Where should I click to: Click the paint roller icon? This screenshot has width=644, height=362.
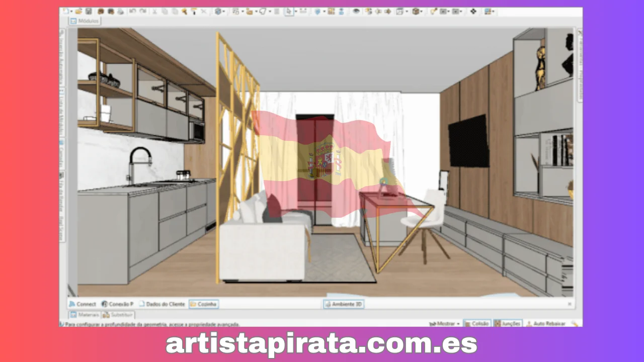coord(194,11)
